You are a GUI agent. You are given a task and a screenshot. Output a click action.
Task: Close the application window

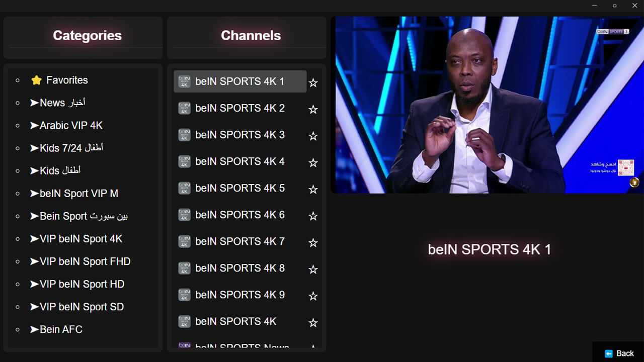coord(634,6)
